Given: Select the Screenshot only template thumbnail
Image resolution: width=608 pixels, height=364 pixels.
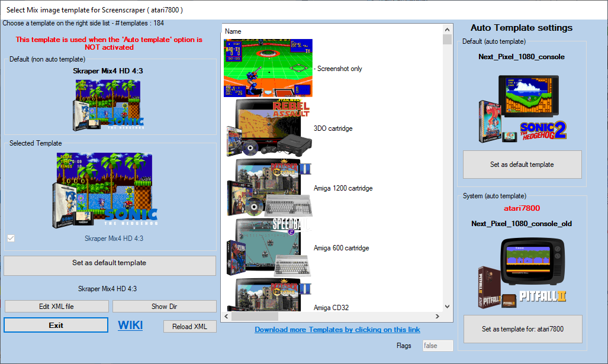Looking at the screenshot, I should (268, 68).
